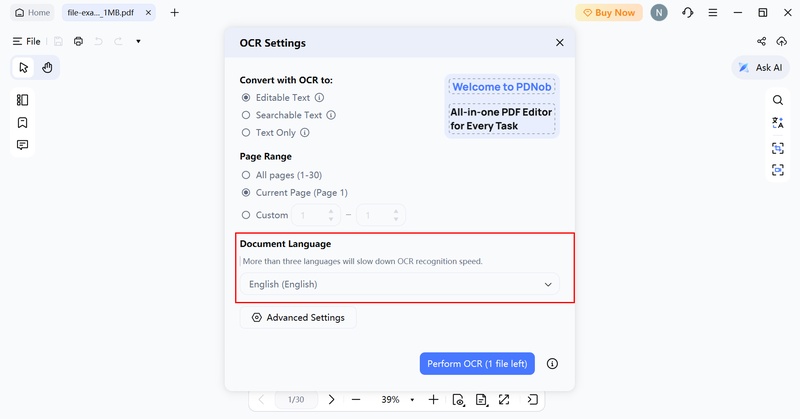Click the Share icon

761,41
